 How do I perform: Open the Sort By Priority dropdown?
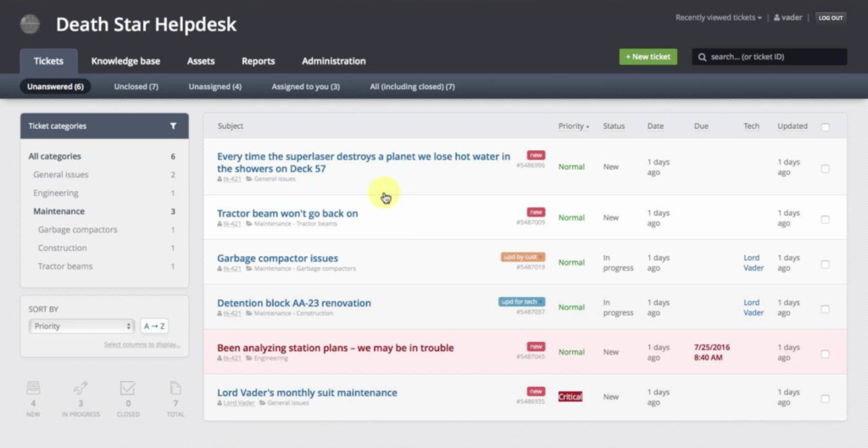(x=81, y=326)
